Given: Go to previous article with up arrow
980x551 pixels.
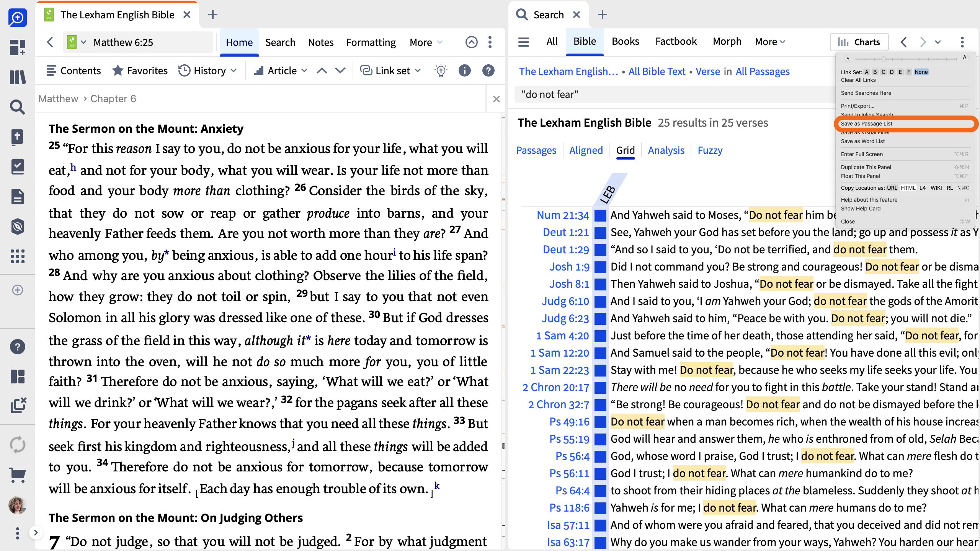Looking at the screenshot, I should pos(322,71).
